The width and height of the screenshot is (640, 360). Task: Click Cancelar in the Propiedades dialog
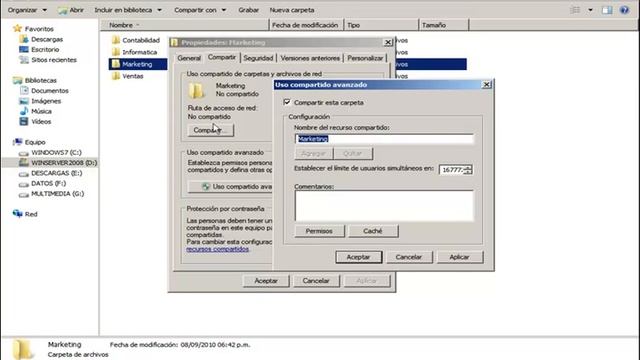[x=316, y=281]
